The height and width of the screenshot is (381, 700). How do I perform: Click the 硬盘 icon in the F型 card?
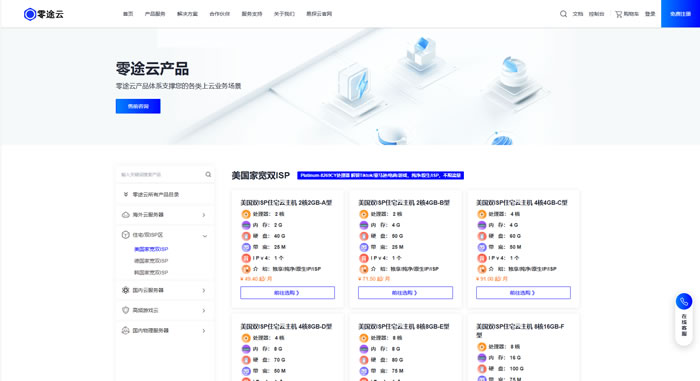pyautogui.click(x=482, y=369)
